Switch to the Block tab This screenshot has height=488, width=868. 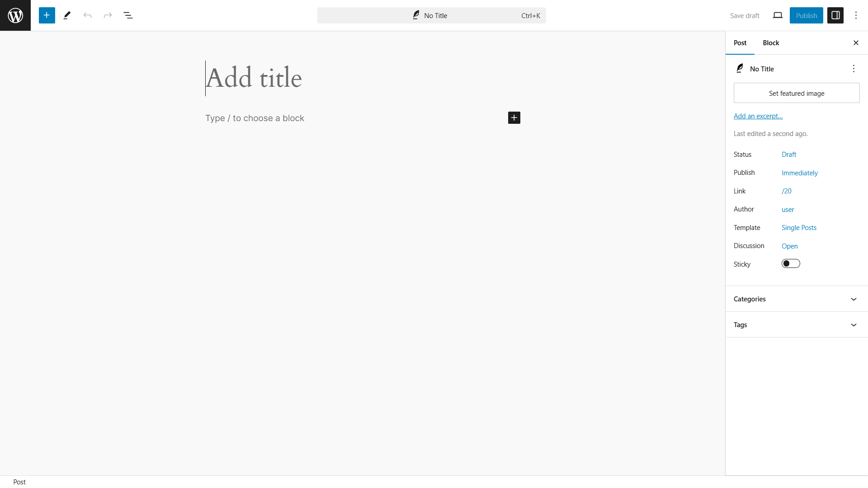click(771, 42)
